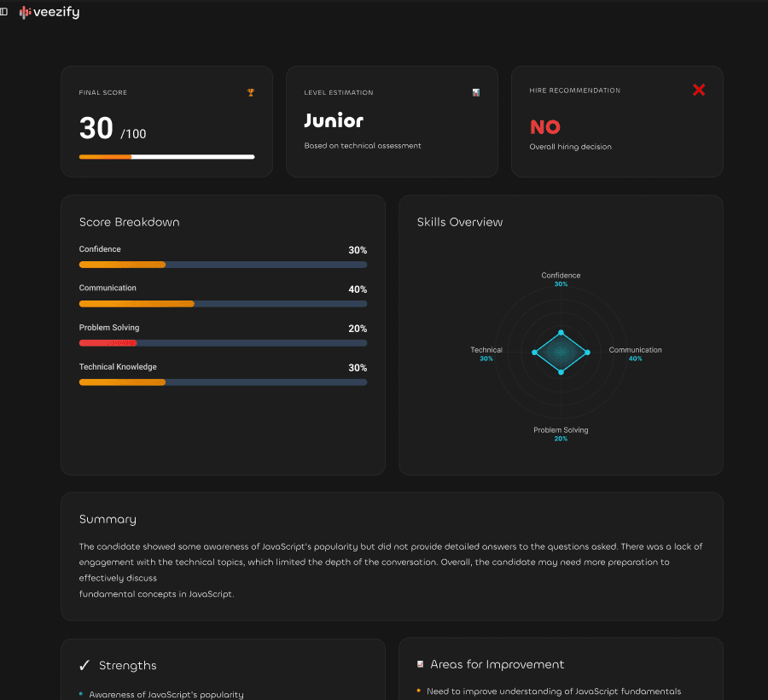Click the trophy icon on Final Score card
This screenshot has height=700, width=768.
[250, 92]
